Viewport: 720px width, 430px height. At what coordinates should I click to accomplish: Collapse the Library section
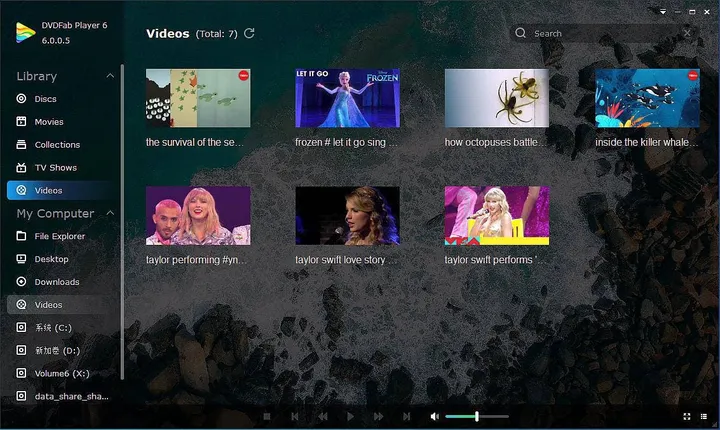click(x=110, y=76)
